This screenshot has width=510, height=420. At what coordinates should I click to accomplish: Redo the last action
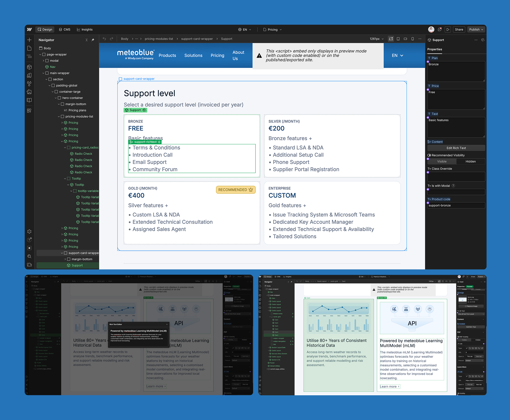point(112,39)
